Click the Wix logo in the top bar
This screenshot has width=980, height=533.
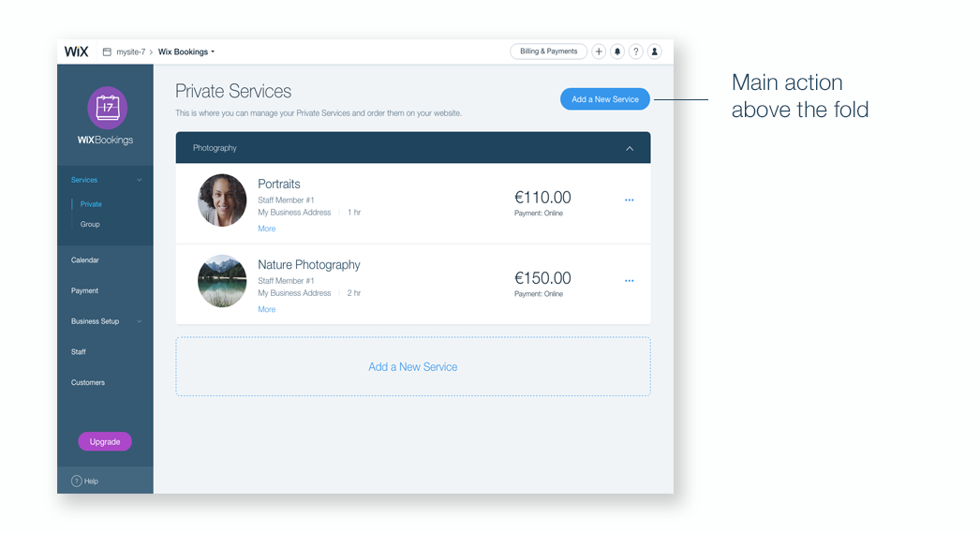76,52
